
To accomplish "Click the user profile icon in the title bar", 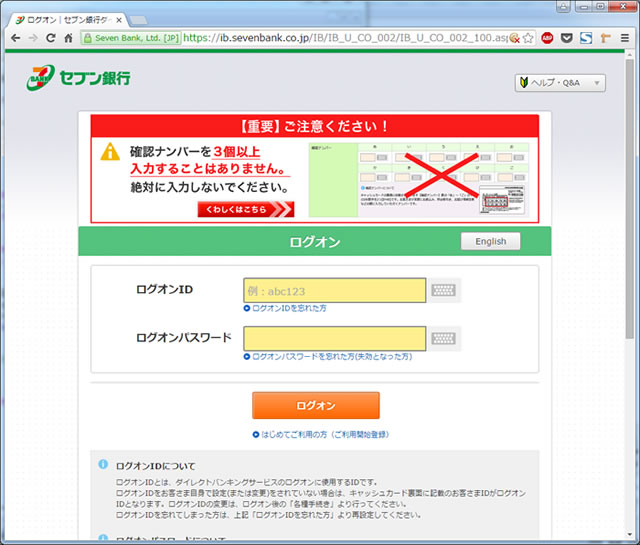I will click(x=563, y=6).
